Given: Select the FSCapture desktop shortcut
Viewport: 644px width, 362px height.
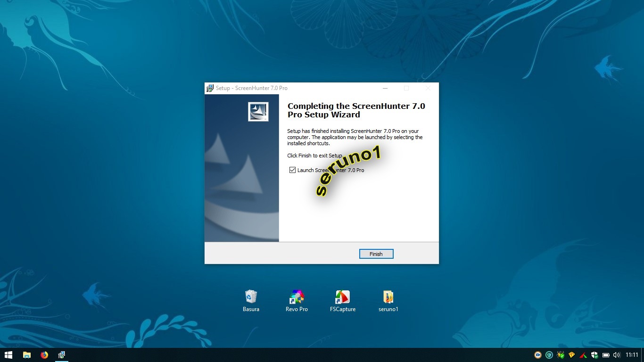Looking at the screenshot, I should 343,301.
